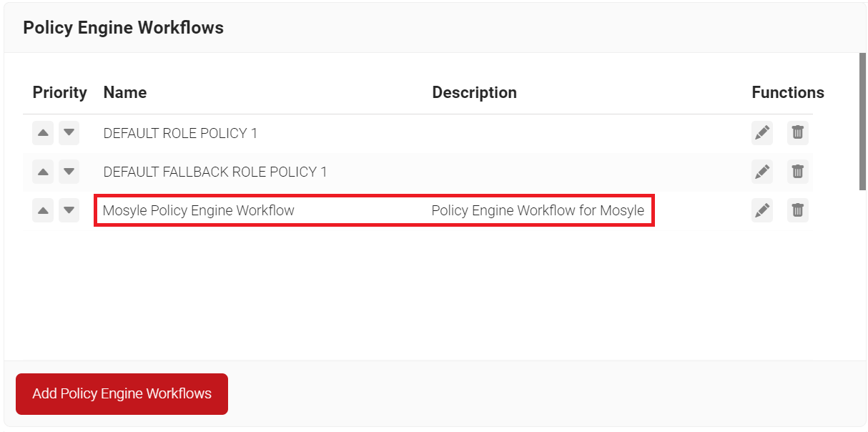Click the Name column header
This screenshot has height=432, width=868.
pyautogui.click(x=125, y=93)
